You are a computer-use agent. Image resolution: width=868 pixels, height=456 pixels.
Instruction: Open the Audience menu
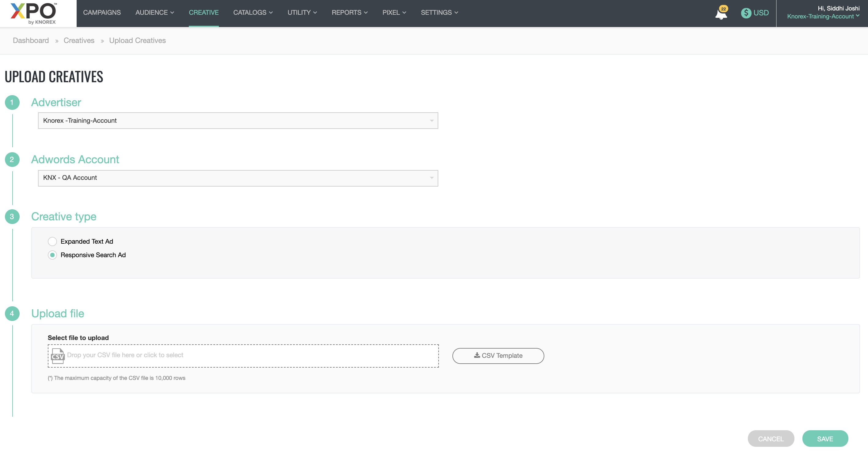point(154,13)
